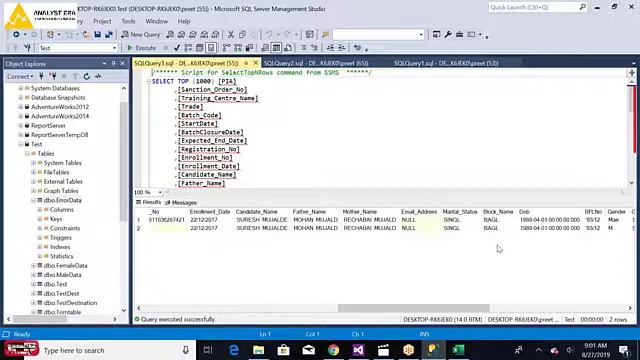Switch to the Messages tab
The height and width of the screenshot is (360, 640).
[181, 203]
